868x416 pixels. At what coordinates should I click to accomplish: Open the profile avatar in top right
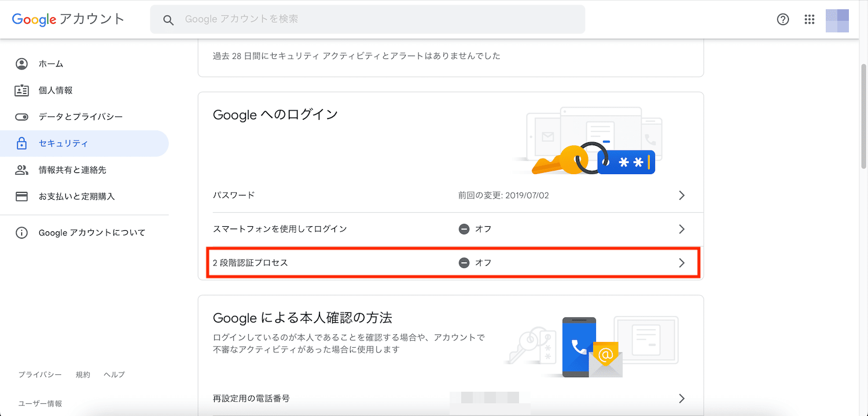tap(837, 20)
